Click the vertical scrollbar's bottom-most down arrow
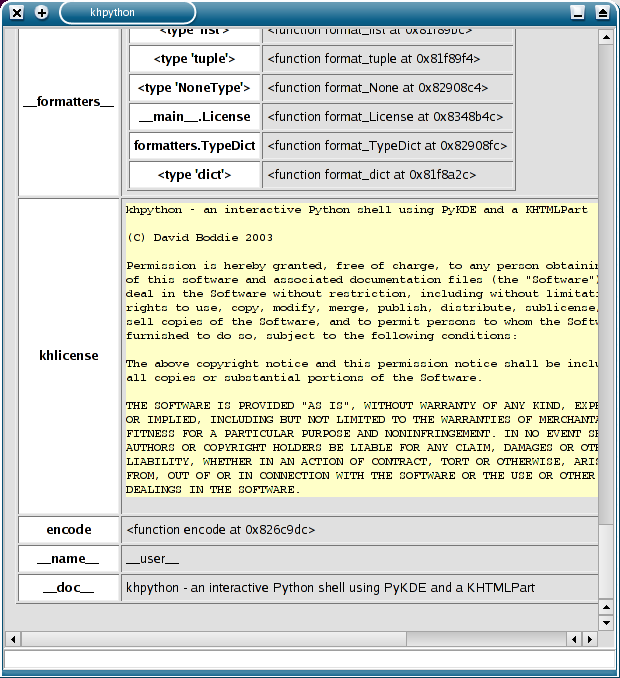 (605, 623)
